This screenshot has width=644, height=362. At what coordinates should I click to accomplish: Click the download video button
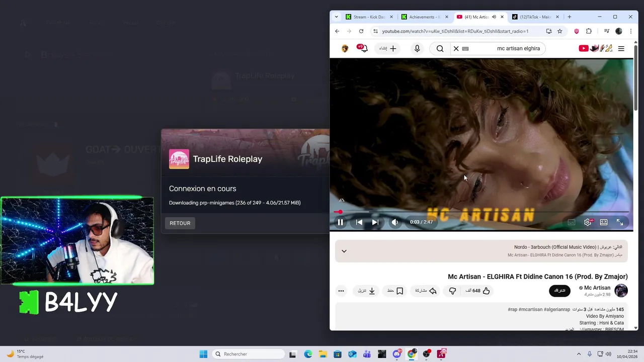[x=367, y=291]
